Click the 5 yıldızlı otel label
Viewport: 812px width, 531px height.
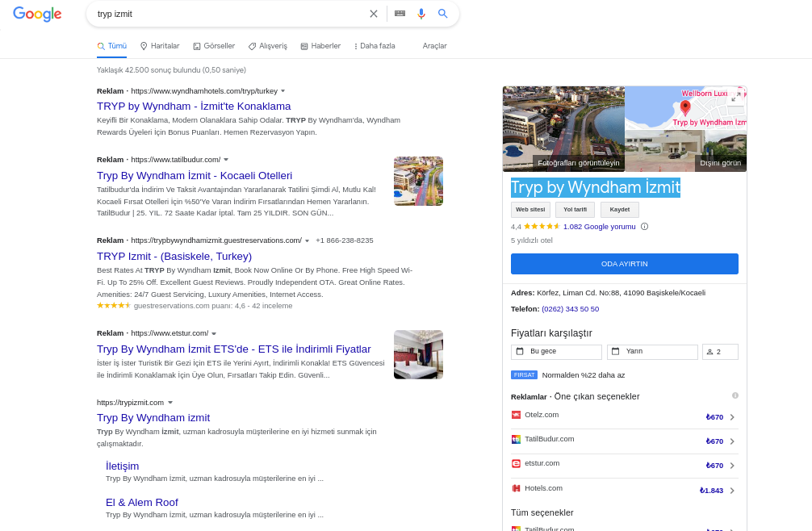(532, 240)
